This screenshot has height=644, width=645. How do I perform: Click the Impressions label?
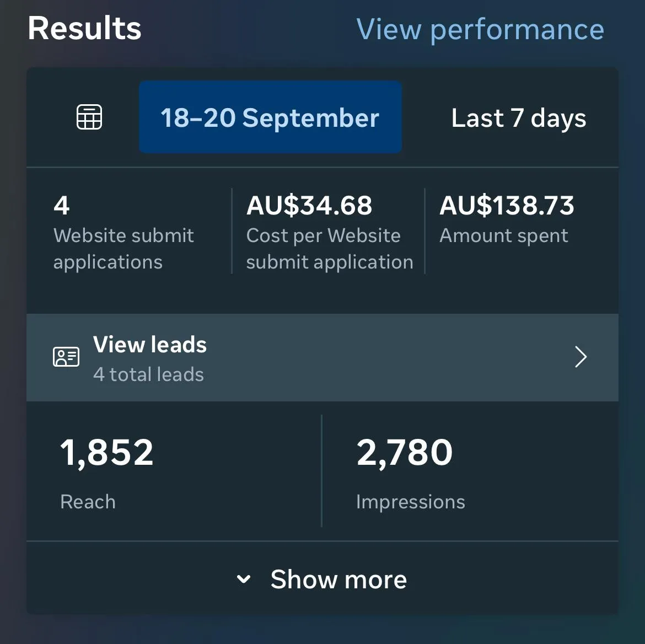click(x=411, y=502)
